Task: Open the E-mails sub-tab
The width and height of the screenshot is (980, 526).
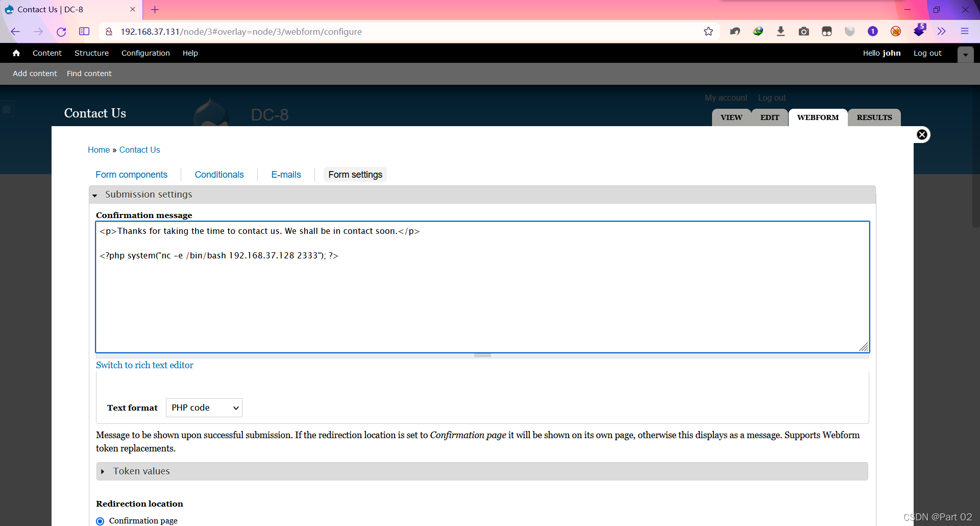Action: point(286,175)
